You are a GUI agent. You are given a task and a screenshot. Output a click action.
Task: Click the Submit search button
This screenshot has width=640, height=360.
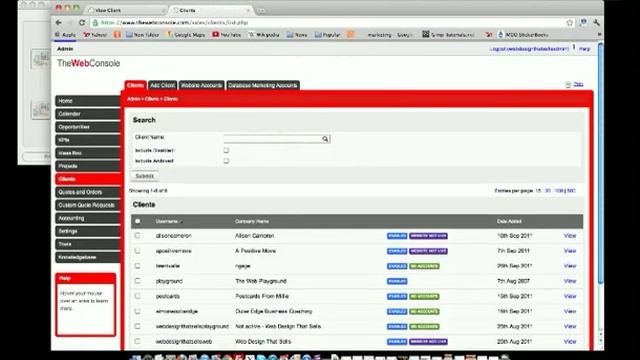144,176
